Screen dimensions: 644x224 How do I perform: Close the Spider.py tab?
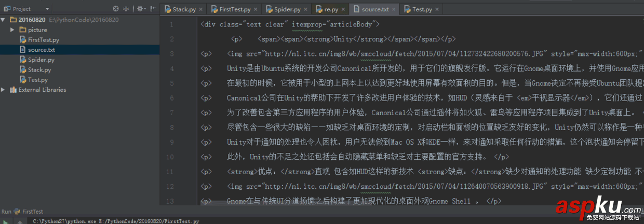[306, 9]
